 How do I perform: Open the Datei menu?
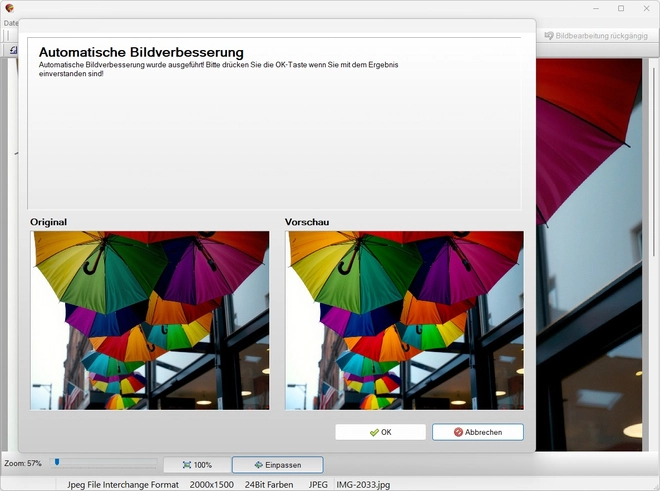click(11, 23)
